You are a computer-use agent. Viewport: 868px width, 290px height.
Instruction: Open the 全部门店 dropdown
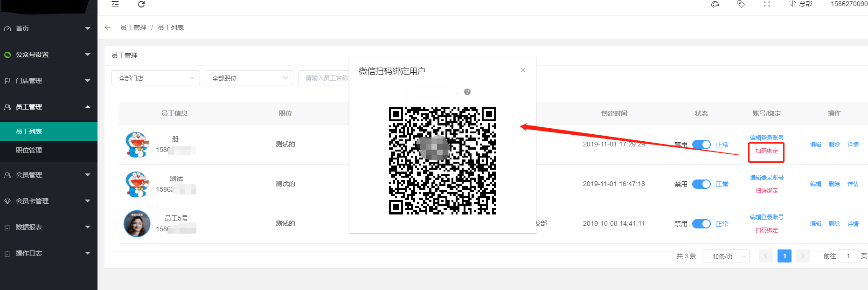coord(156,78)
